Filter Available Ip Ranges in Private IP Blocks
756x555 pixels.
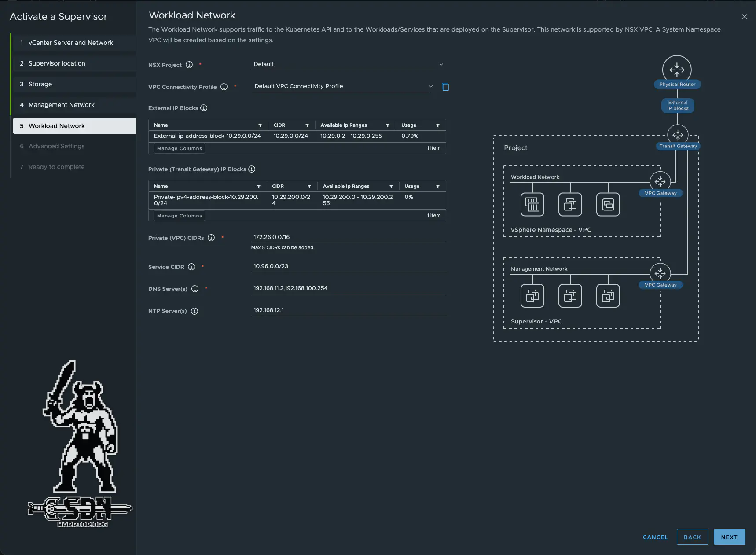pos(391,186)
